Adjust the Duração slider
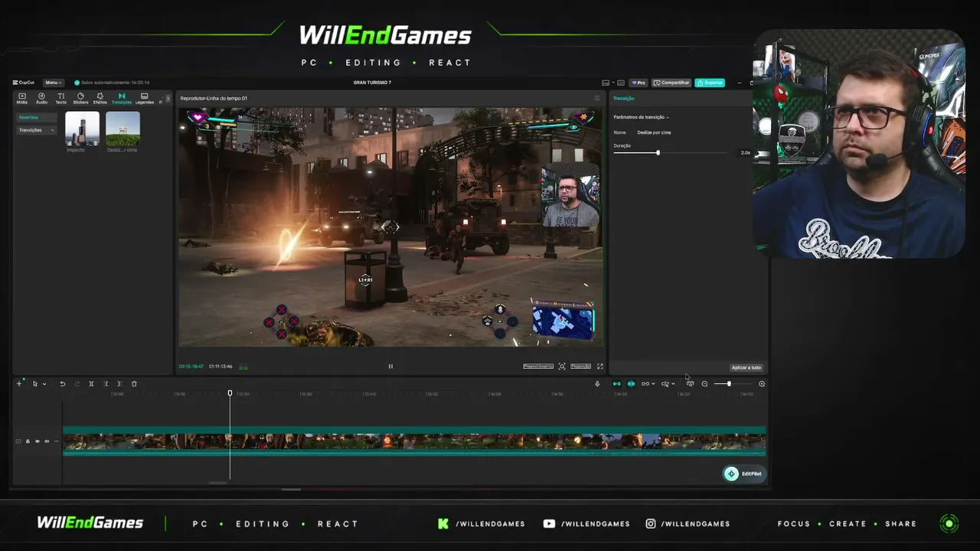The width and height of the screenshot is (980, 551). point(658,153)
